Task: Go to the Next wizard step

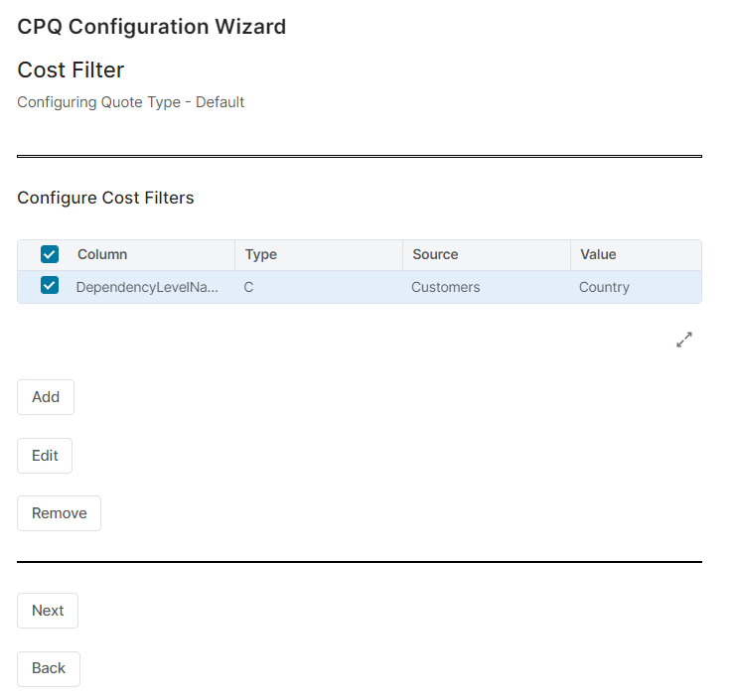Action: (48, 611)
